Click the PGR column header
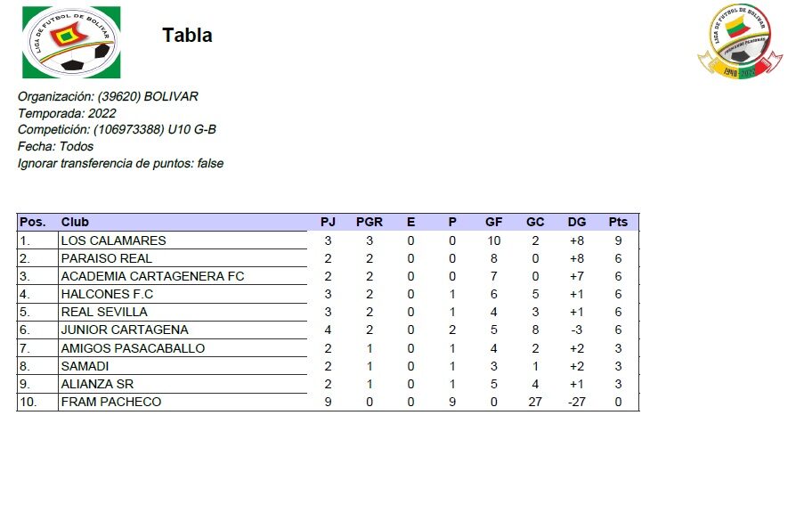812x505 pixels. (x=369, y=222)
